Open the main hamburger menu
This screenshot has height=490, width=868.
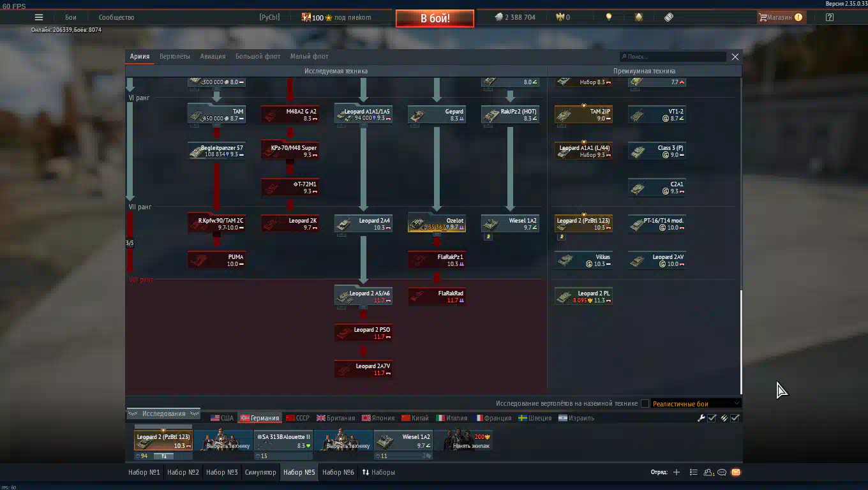pyautogui.click(x=39, y=17)
